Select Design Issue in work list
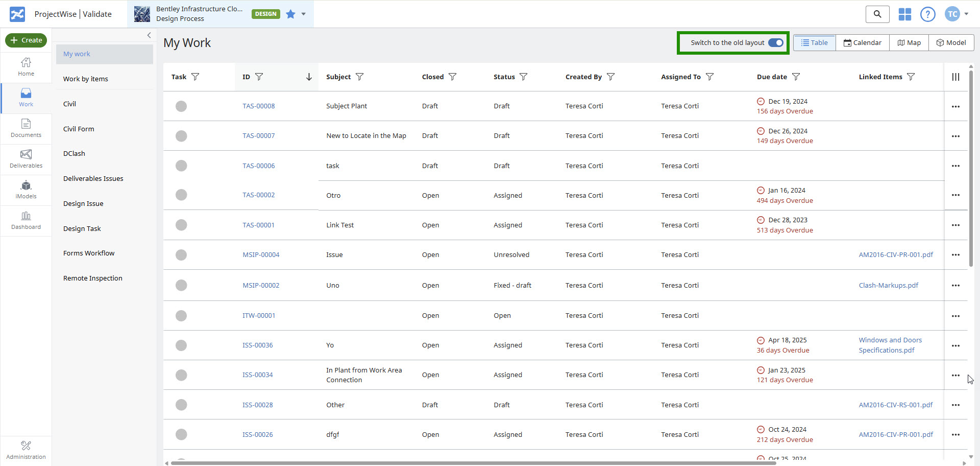This screenshot has width=980, height=466. pyautogui.click(x=83, y=203)
